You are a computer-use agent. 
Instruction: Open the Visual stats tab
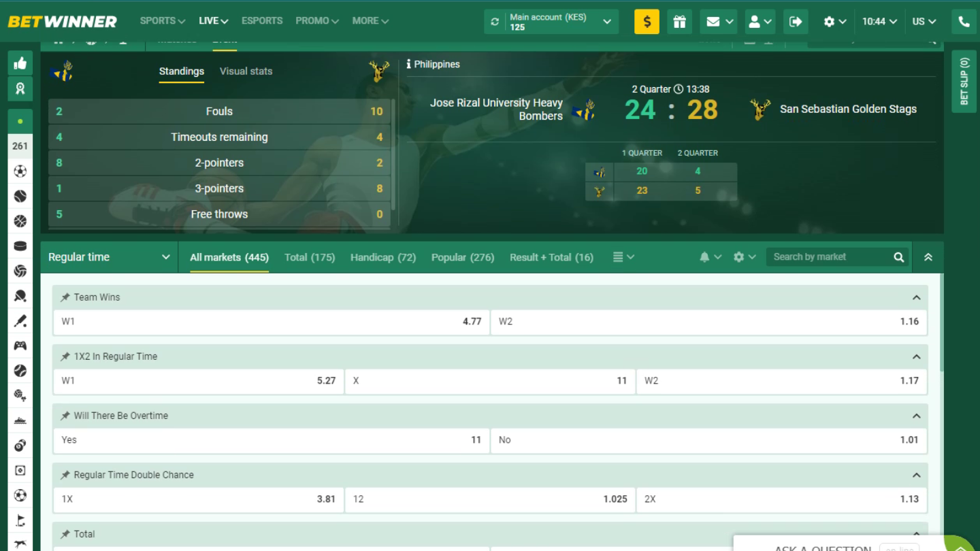(x=246, y=71)
